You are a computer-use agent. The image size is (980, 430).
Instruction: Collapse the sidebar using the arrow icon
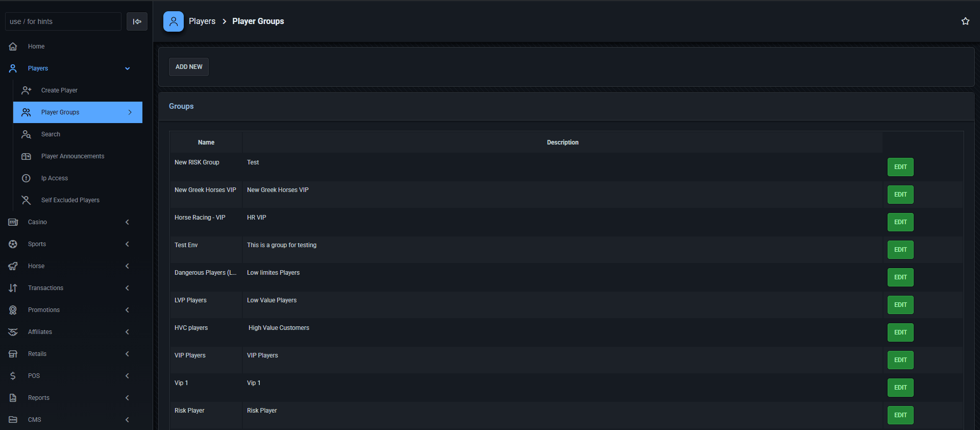coord(137,21)
